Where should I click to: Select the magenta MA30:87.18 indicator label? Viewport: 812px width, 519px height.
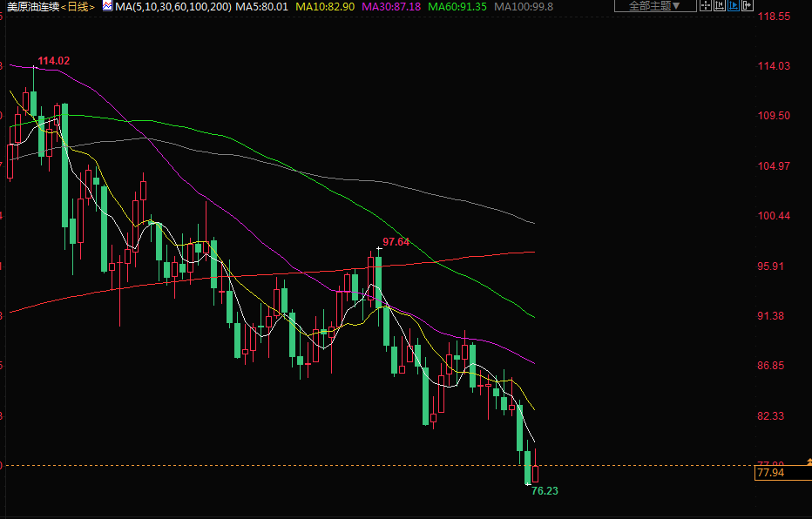(x=391, y=7)
